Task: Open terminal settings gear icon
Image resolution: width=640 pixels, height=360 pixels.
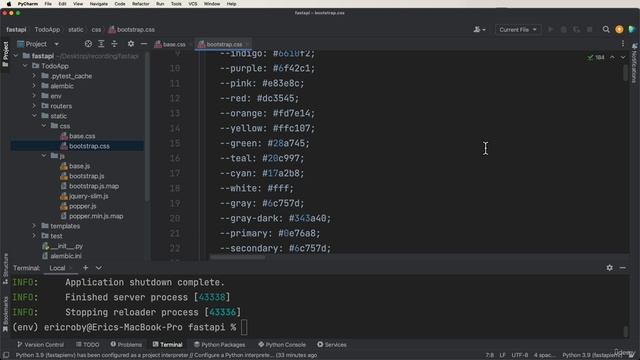Action: [609, 268]
